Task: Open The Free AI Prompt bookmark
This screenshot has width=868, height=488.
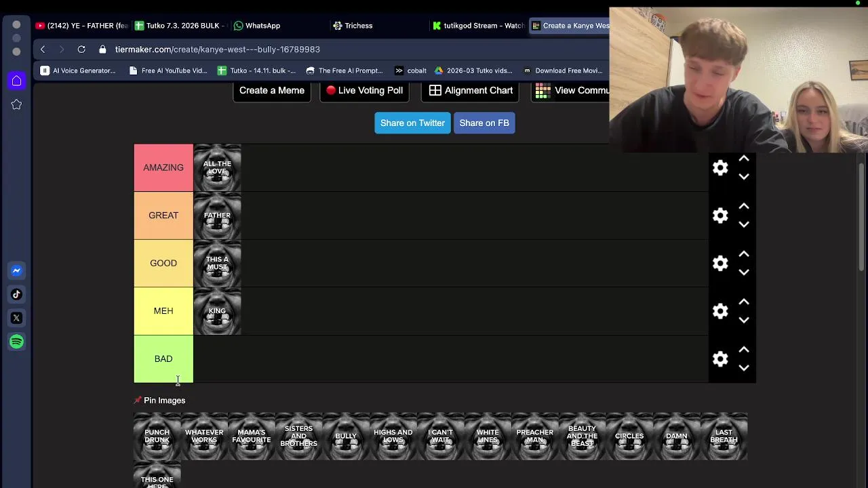Action: coord(344,70)
